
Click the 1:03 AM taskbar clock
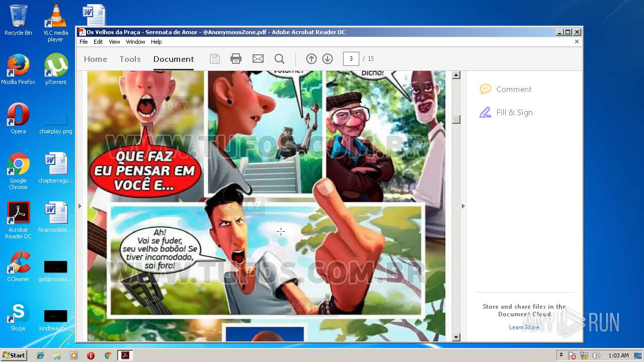coord(618,355)
